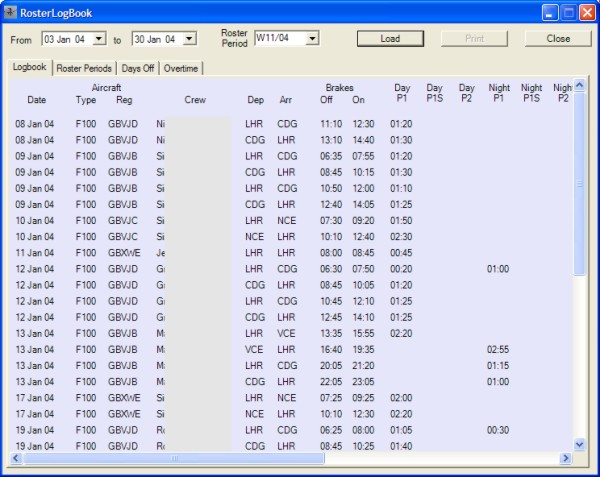Click the Brakes On time 23:05
Viewport: 600px width, 477px height.
tap(363, 382)
